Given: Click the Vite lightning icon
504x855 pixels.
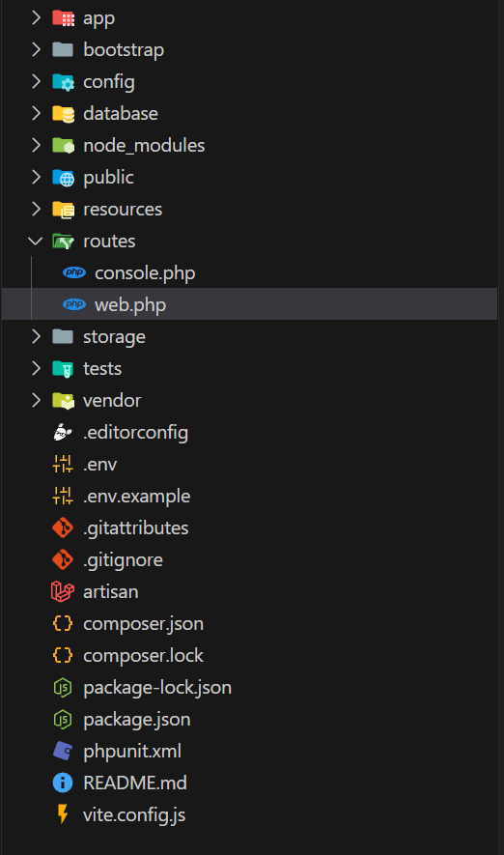Looking at the screenshot, I should (63, 814).
